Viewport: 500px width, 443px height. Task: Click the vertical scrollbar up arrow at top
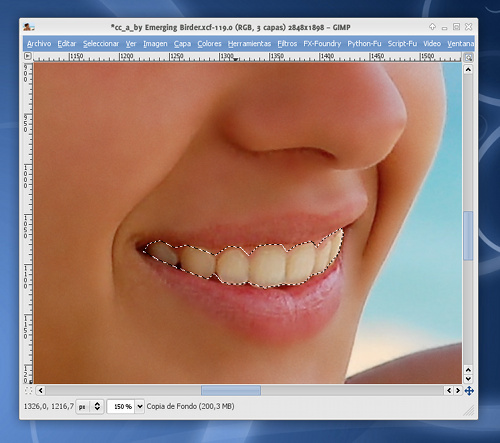pos(468,70)
